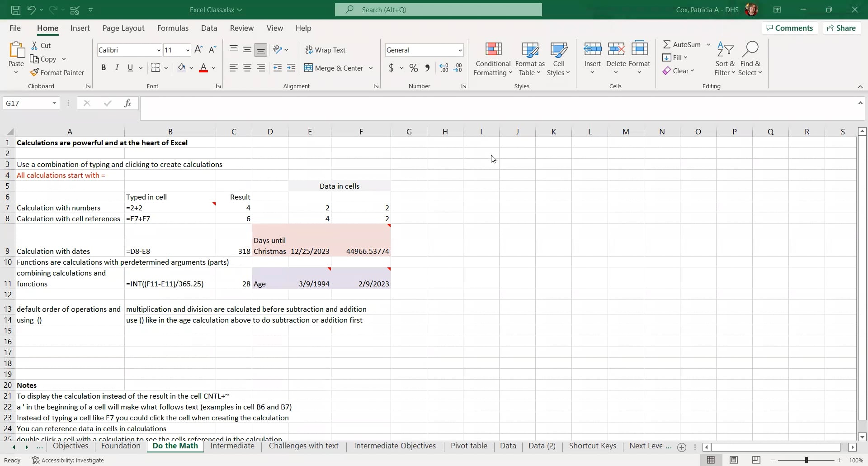Open Sort & Filter
The width and height of the screenshot is (868, 466).
pos(725,58)
